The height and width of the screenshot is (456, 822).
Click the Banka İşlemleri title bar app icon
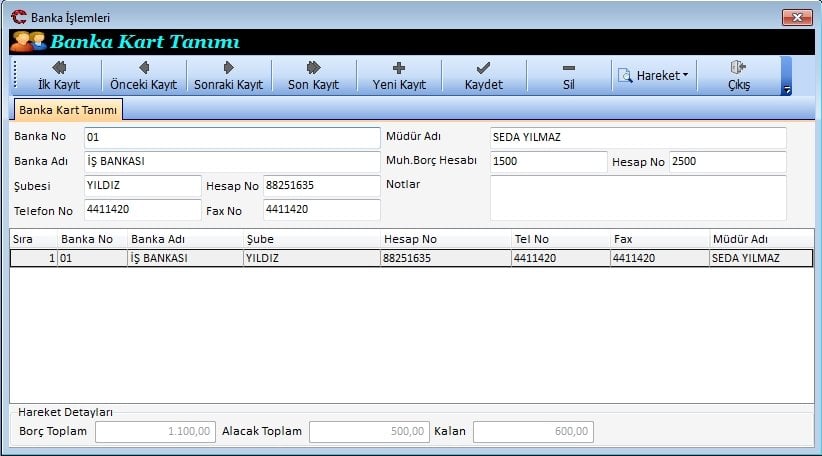[x=19, y=17]
